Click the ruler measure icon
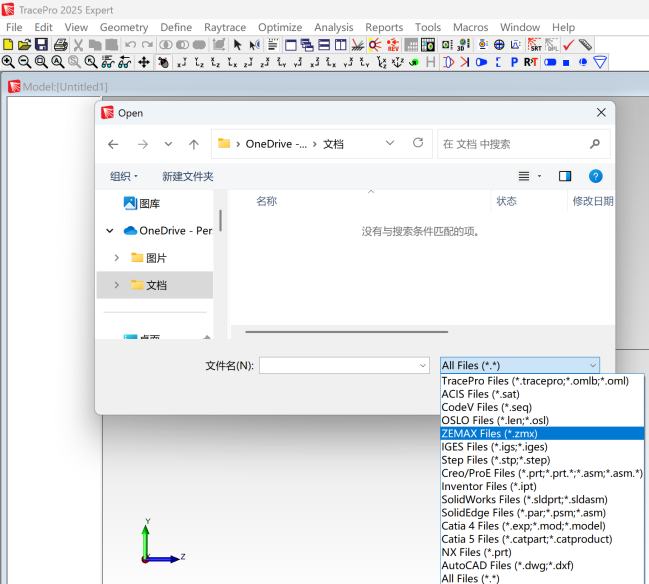This screenshot has width=649, height=584. click(x=585, y=45)
